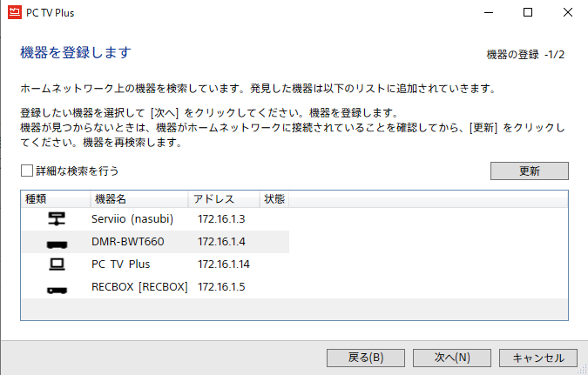Click the Serviio server device icon
The height and width of the screenshot is (375, 588).
57,218
